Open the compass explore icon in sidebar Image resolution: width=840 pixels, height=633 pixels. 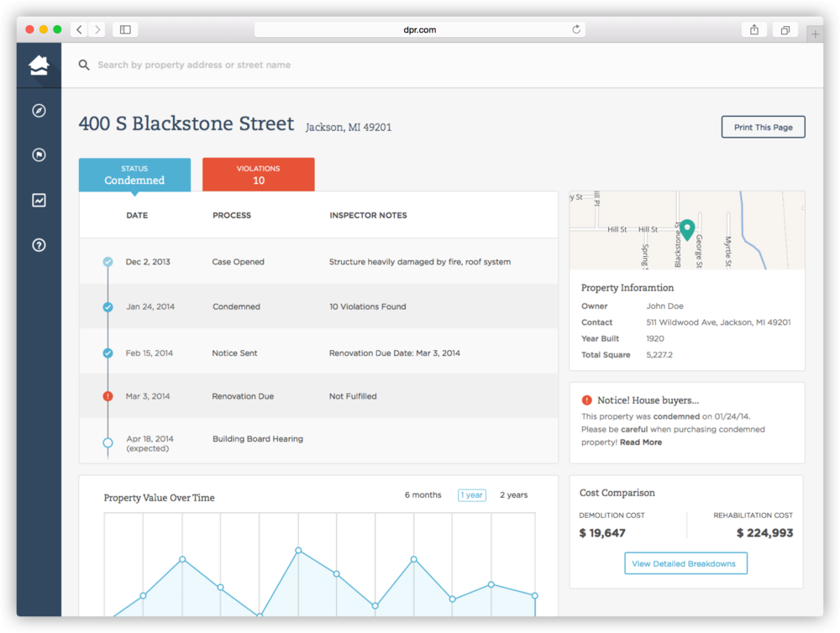pos(39,110)
